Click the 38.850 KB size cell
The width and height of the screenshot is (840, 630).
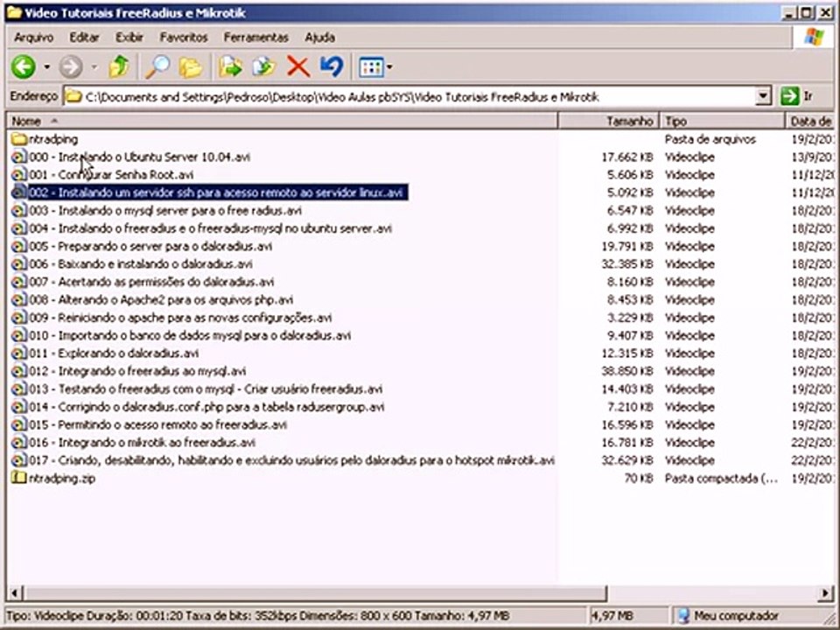coord(626,371)
